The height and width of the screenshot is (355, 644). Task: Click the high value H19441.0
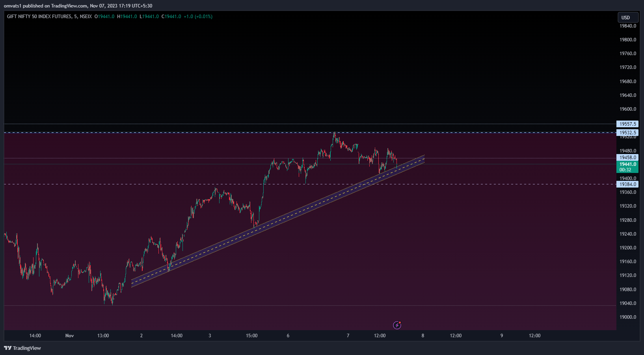pyautogui.click(x=127, y=17)
